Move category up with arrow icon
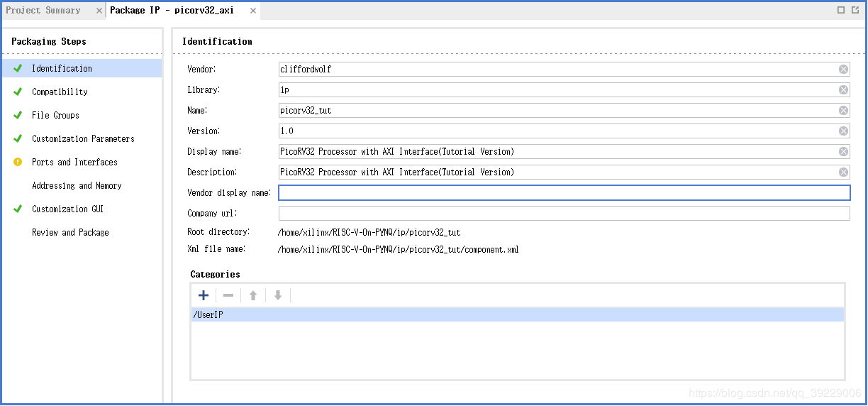 coord(253,295)
